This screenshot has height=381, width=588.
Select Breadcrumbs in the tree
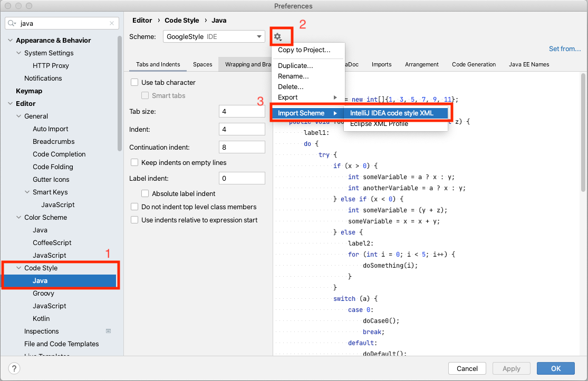click(x=54, y=142)
